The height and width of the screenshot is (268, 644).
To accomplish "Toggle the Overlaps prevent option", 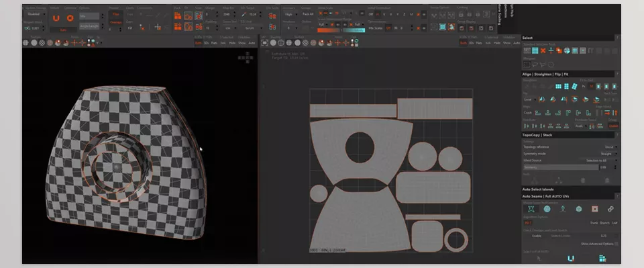I will coord(116,23).
